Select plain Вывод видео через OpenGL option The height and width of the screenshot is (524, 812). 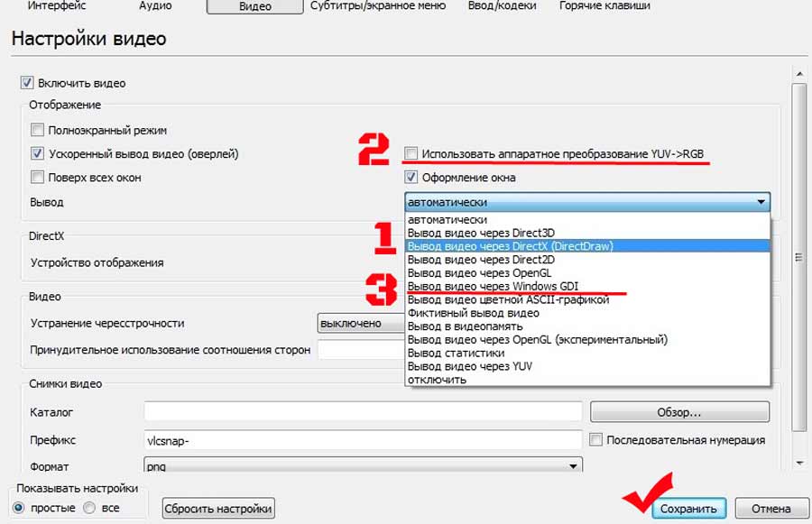(x=587, y=273)
